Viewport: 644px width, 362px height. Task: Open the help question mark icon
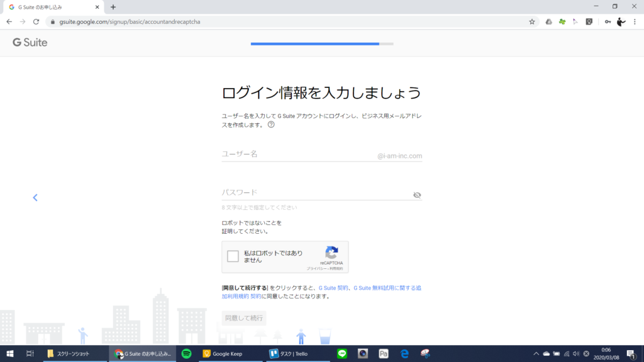click(271, 125)
